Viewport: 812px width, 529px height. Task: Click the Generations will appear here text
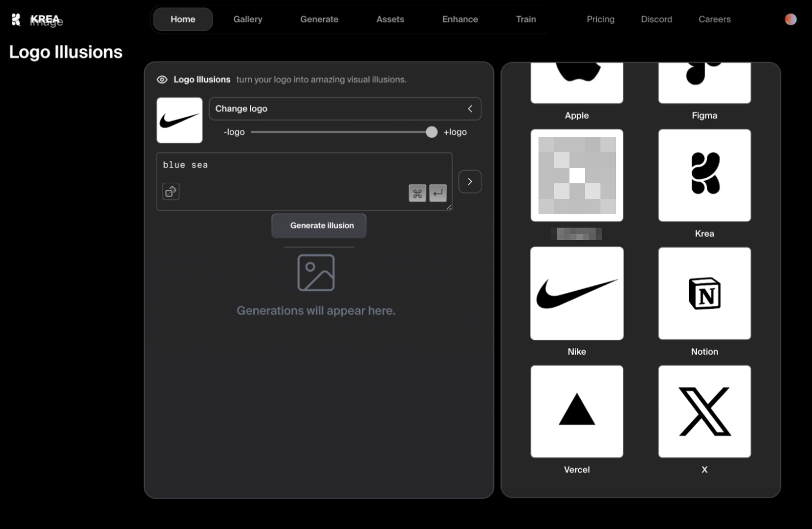(x=316, y=310)
